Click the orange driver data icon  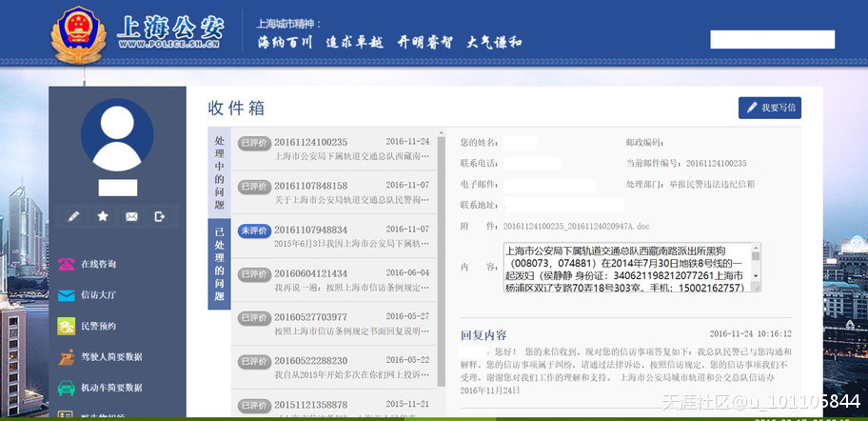point(67,357)
